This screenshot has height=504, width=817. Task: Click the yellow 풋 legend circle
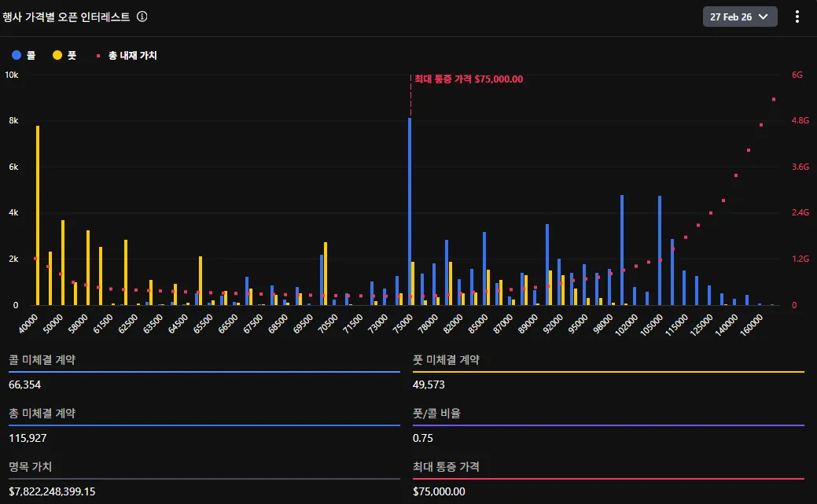click(57, 56)
